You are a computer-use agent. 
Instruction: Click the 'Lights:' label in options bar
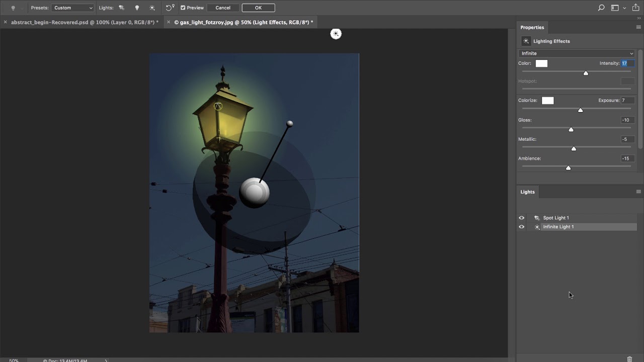tap(106, 8)
